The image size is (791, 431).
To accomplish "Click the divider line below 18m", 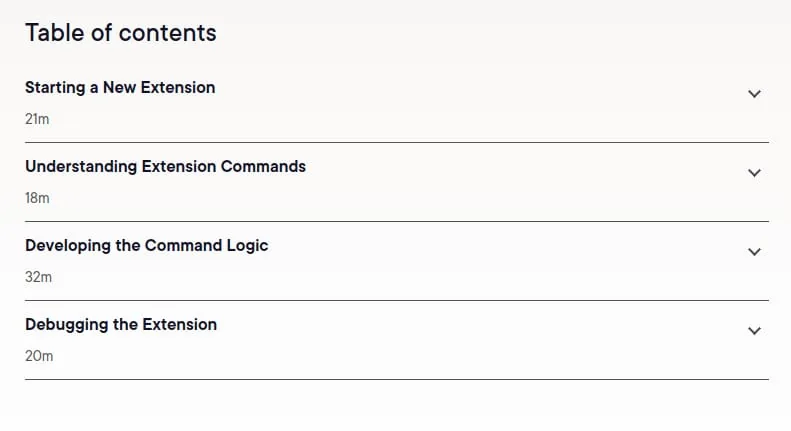I will pyautogui.click(x=397, y=221).
